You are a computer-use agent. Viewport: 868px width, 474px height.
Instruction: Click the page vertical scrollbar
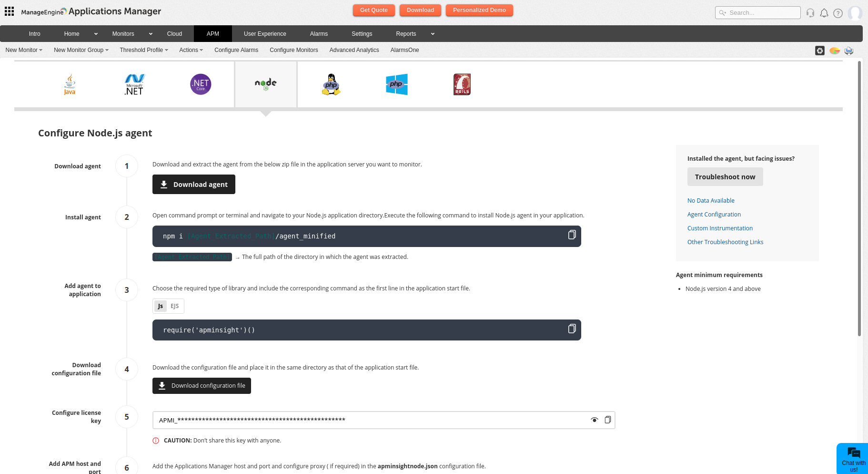point(859,198)
